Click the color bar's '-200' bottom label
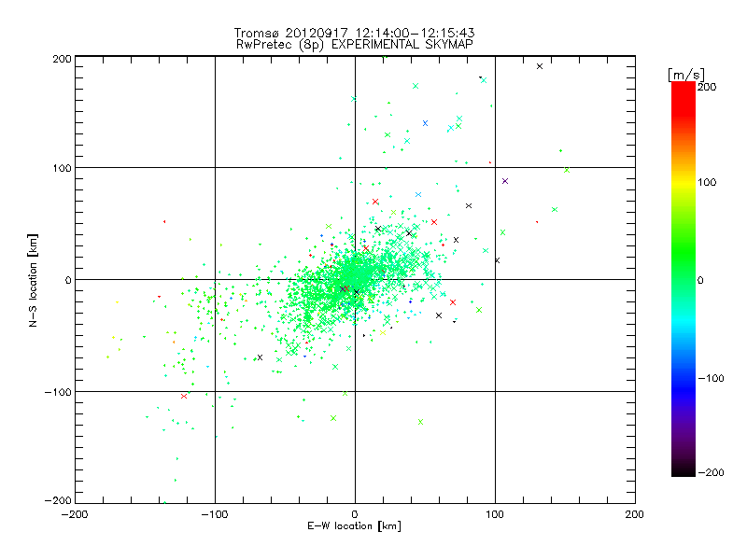This screenshot has height=560, width=747. click(x=711, y=472)
